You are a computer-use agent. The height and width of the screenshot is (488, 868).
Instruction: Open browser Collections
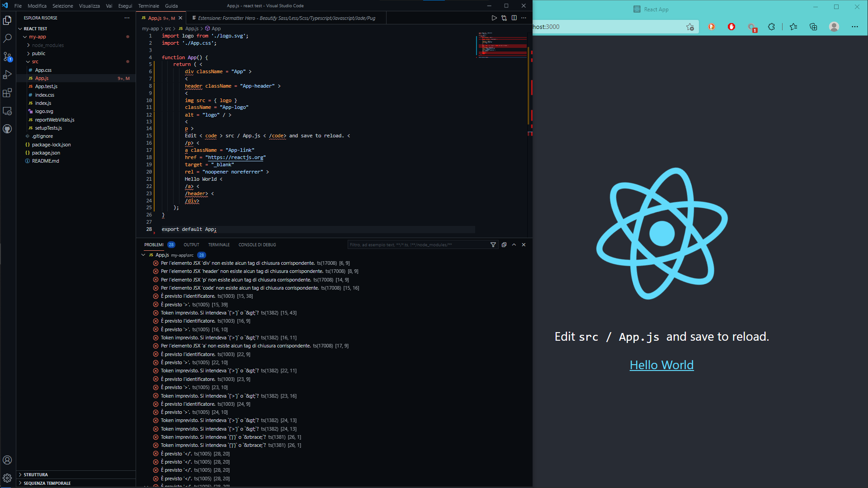[x=813, y=27]
